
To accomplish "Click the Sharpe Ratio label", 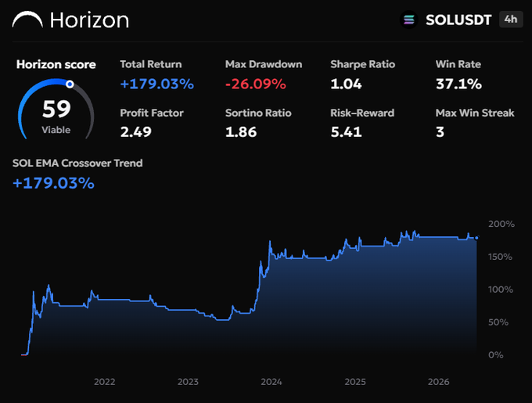I will 363,64.
